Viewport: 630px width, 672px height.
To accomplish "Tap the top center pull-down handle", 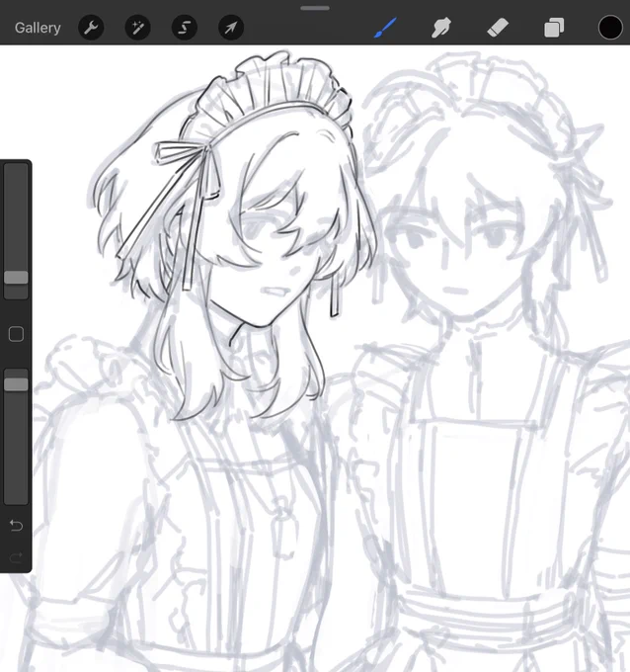I will pos(315,8).
